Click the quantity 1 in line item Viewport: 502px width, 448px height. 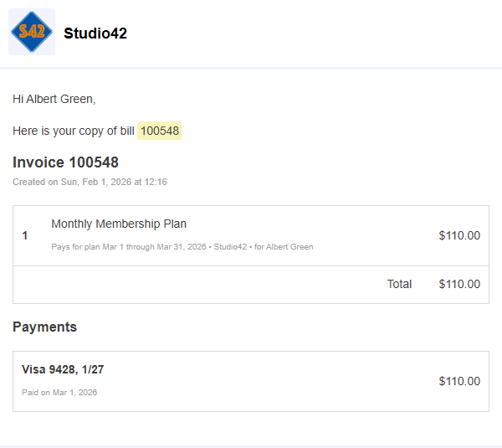(x=25, y=235)
